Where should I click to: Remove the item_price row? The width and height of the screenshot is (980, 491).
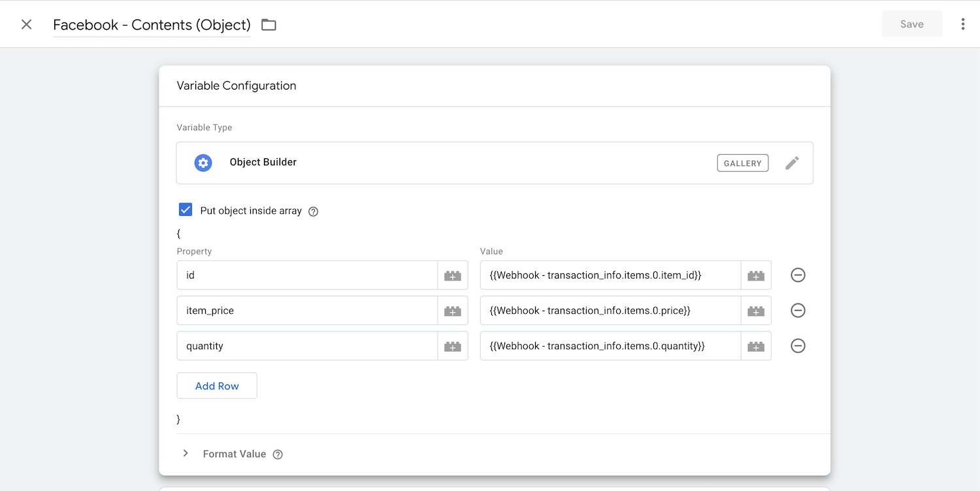click(798, 311)
